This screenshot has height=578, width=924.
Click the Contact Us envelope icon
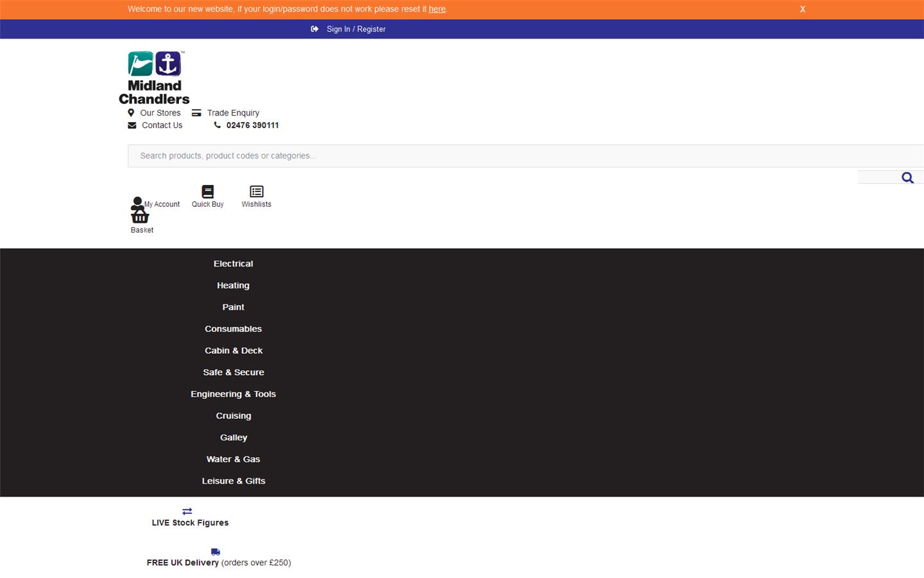point(132,126)
